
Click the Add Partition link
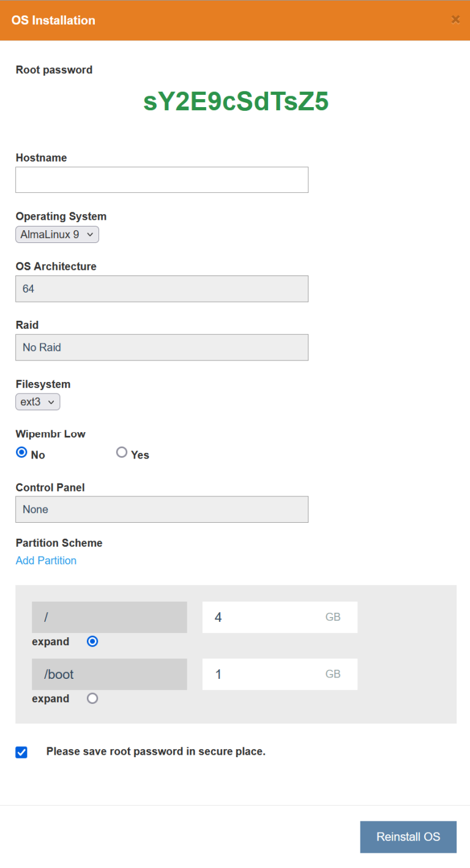(x=46, y=560)
